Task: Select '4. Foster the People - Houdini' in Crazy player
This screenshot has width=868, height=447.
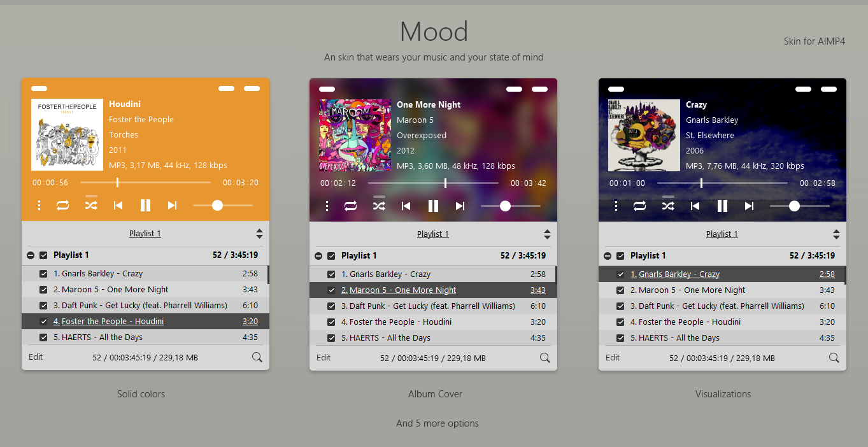Action: [722, 322]
